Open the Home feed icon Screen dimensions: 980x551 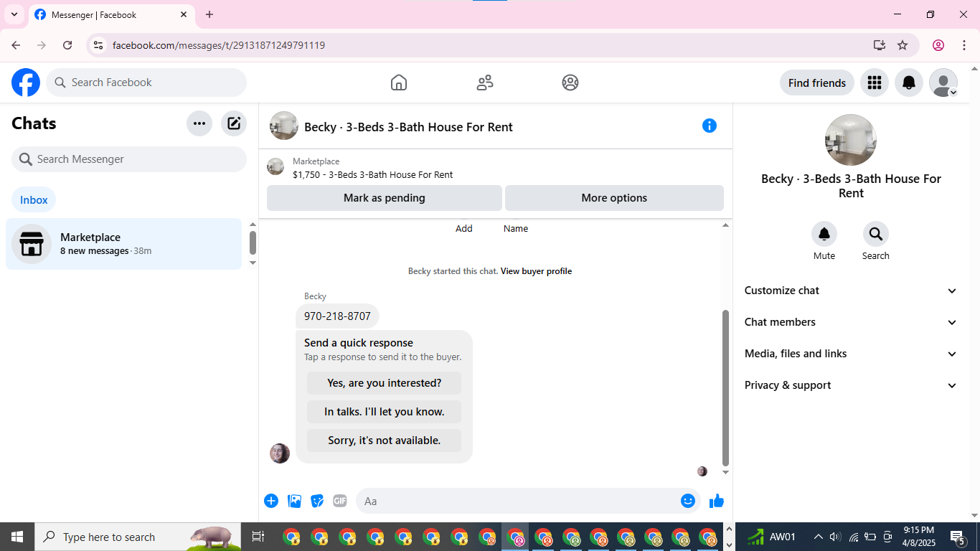(x=399, y=83)
